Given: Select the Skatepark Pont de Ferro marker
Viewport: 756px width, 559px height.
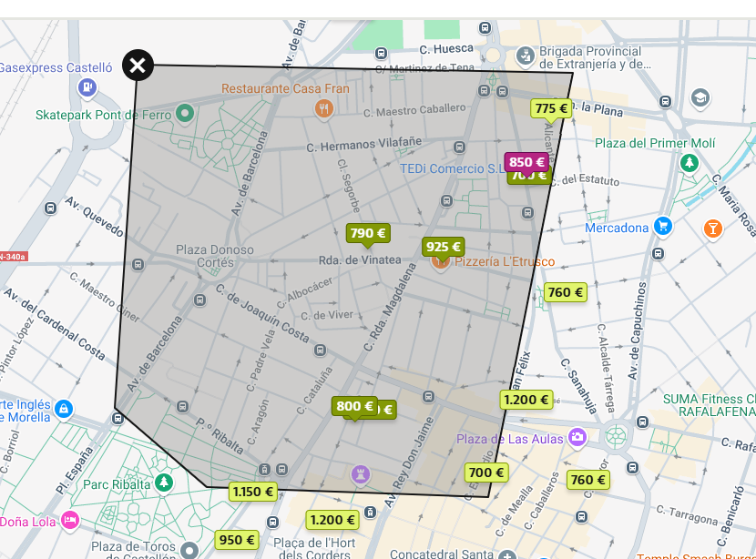Looking at the screenshot, I should click(185, 114).
